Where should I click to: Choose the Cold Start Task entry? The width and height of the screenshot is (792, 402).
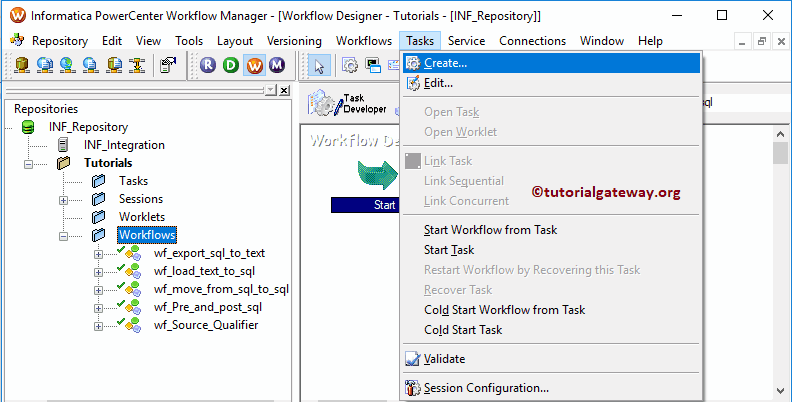[551, 330]
